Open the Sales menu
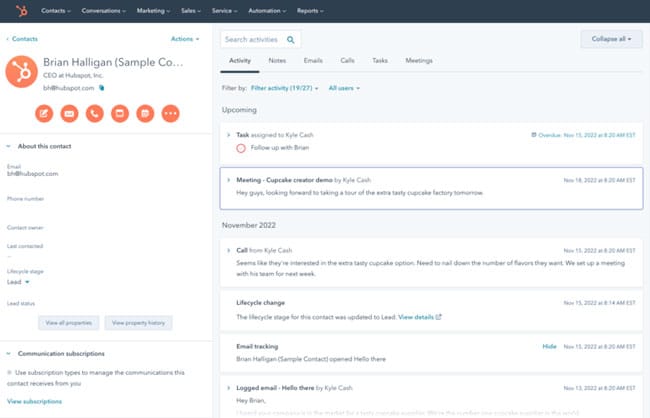The image size is (650, 418). [x=191, y=11]
